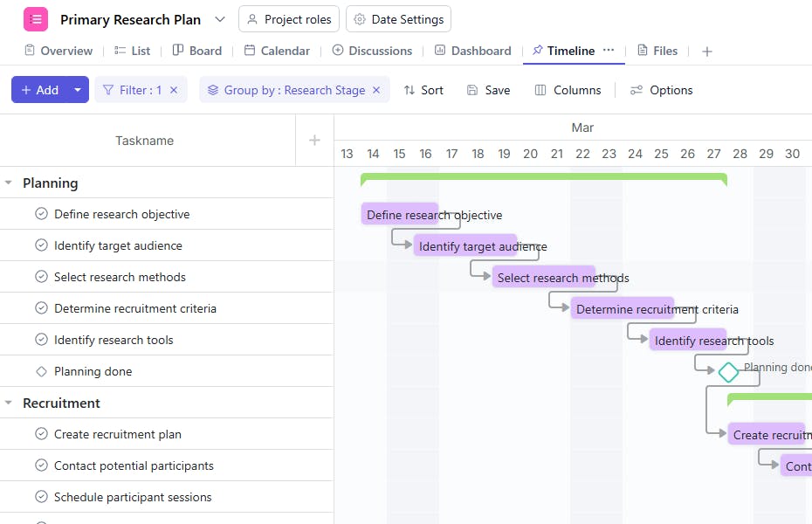Click the Planning done milestone diamond

728,372
